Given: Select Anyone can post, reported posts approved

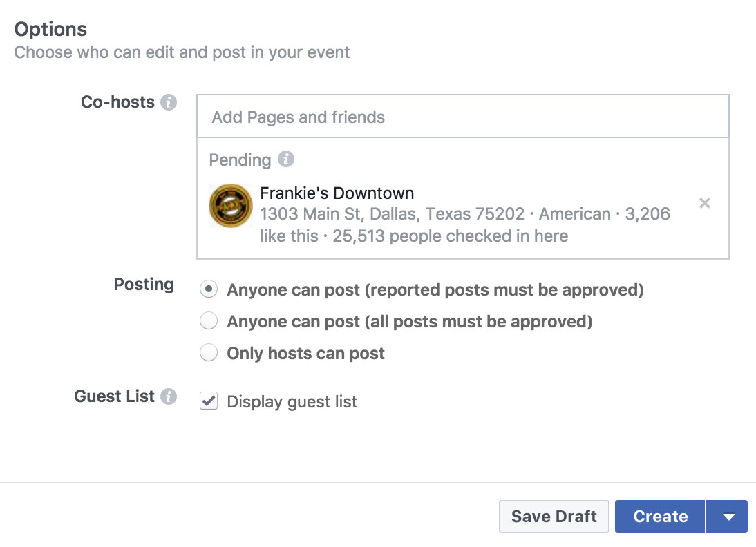Looking at the screenshot, I should tap(208, 289).
